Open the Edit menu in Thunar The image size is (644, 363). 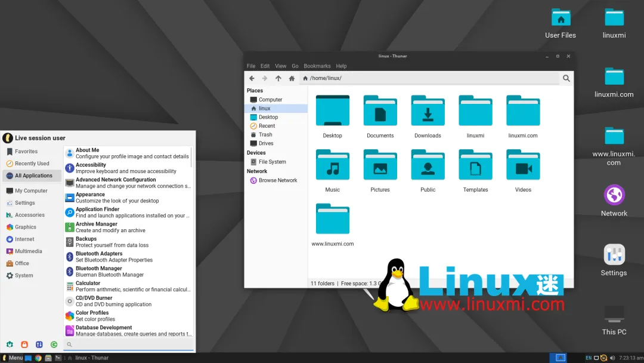click(x=265, y=66)
